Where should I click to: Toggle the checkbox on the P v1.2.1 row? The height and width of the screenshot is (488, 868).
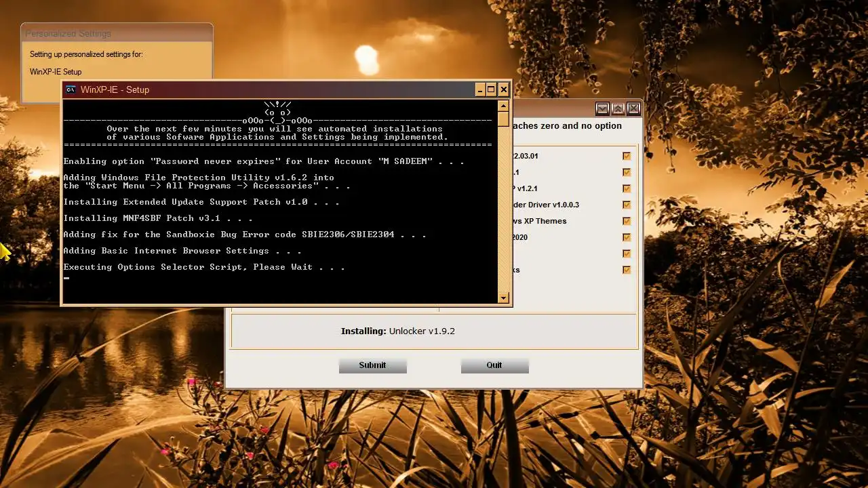click(x=627, y=188)
